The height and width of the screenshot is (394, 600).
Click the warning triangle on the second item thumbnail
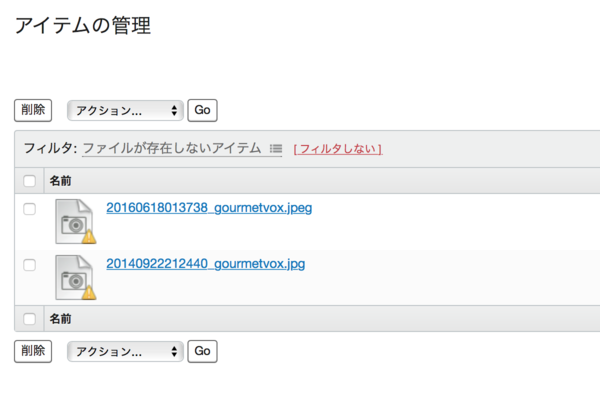click(89, 293)
